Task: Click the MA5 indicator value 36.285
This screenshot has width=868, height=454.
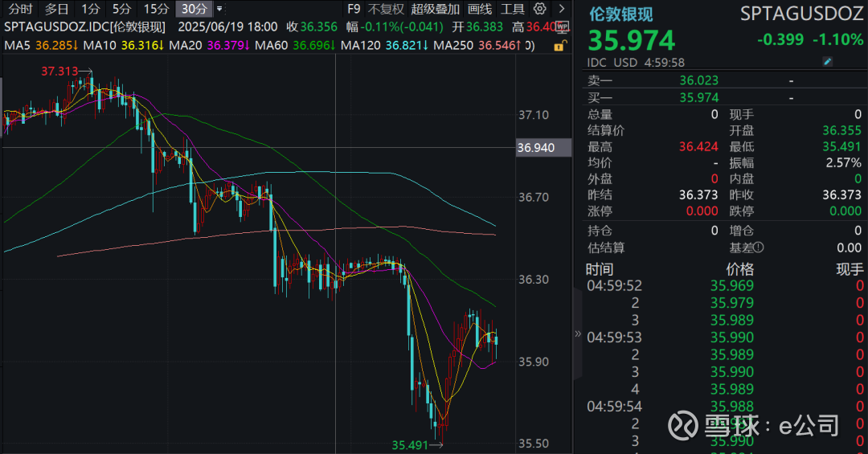Action: [x=56, y=45]
